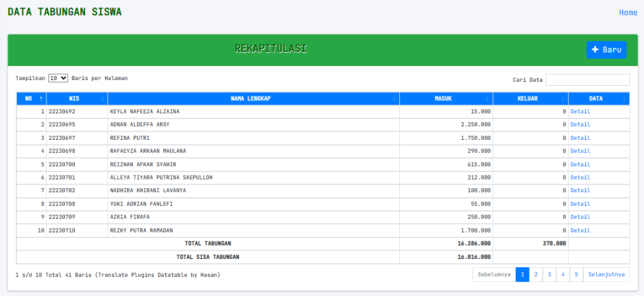Image resolution: width=644 pixels, height=296 pixels.
Task: Open Detail for REFINA PUTRI
Action: [x=580, y=138]
